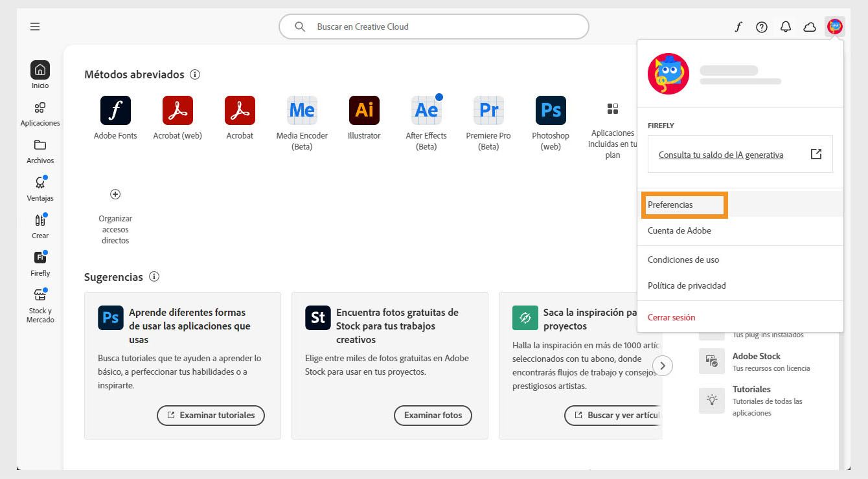This screenshot has width=868, height=479.
Task: Open Ventajas in the sidebar
Action: click(x=40, y=188)
